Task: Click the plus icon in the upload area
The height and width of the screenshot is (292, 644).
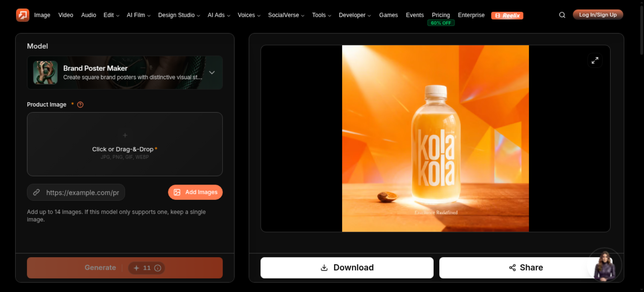Action: click(x=125, y=135)
